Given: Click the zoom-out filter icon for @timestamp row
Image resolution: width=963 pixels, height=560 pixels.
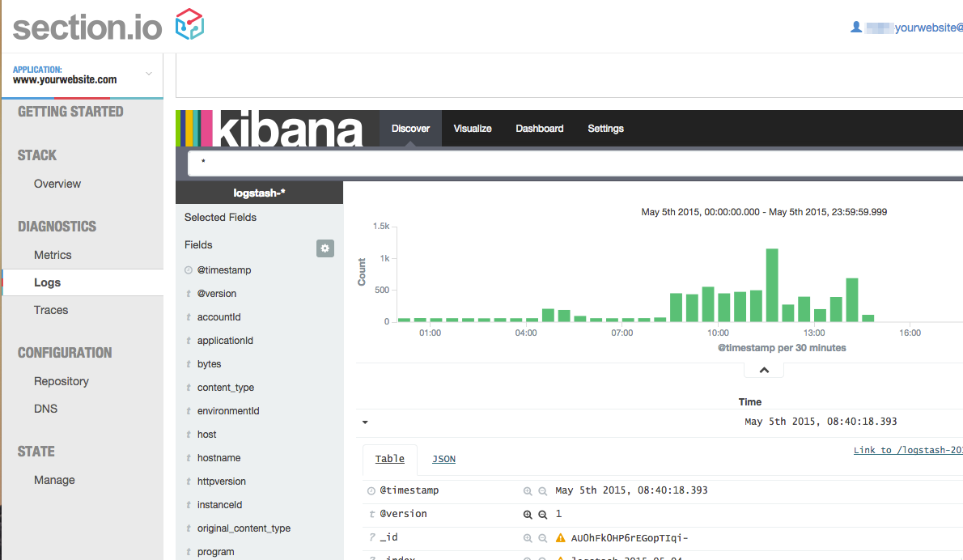Looking at the screenshot, I should [542, 490].
